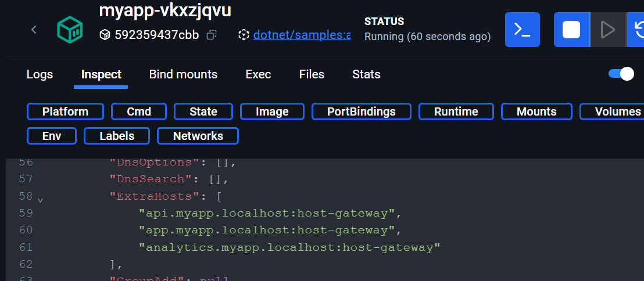The width and height of the screenshot is (644, 281).
Task: Click the api.myapp.localhost:host-gateway entry
Action: [x=267, y=213]
